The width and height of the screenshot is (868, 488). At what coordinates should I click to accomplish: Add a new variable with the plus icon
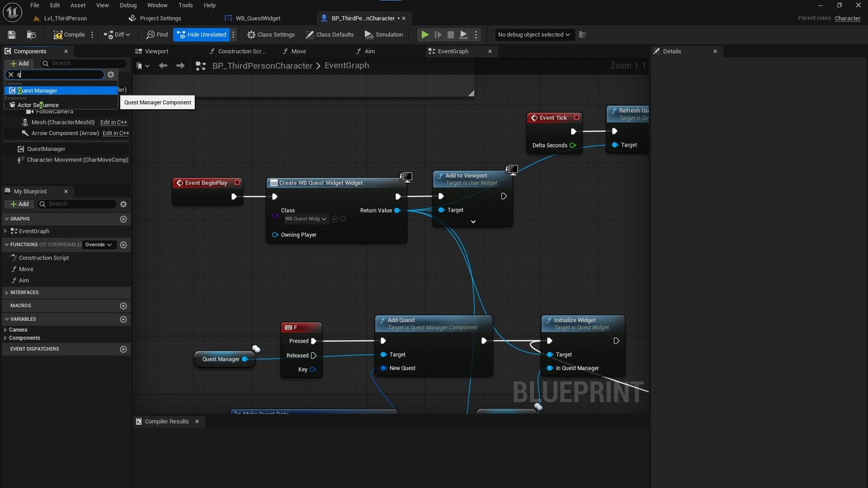point(123,319)
